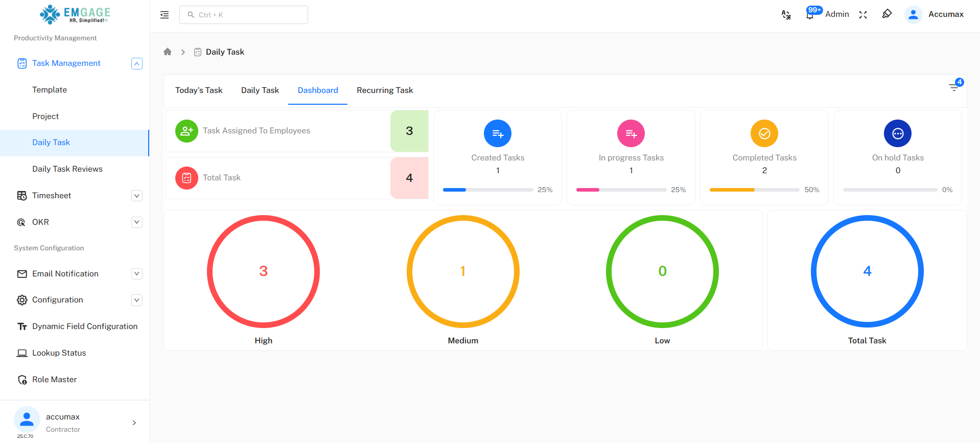Open the filter icon with badge 4

tap(954, 87)
